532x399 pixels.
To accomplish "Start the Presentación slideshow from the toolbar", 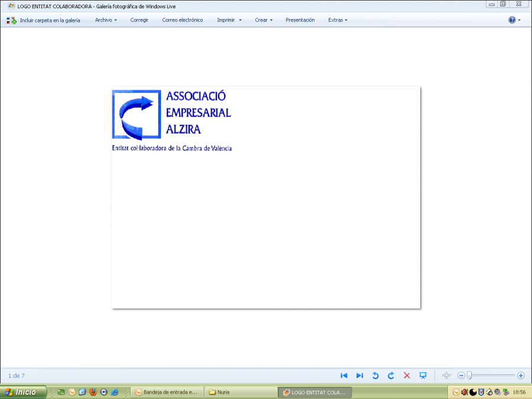I will click(300, 20).
